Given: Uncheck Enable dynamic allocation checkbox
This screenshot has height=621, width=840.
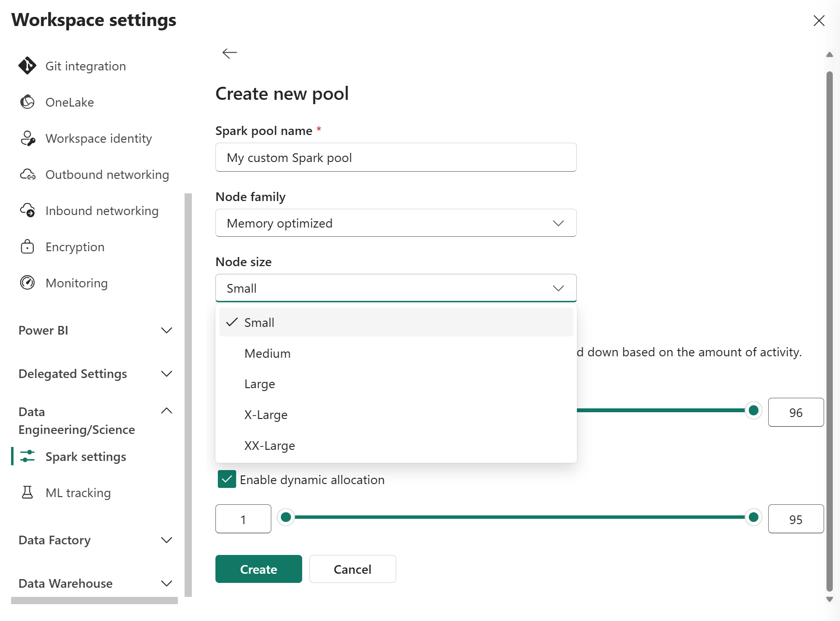Looking at the screenshot, I should point(227,479).
